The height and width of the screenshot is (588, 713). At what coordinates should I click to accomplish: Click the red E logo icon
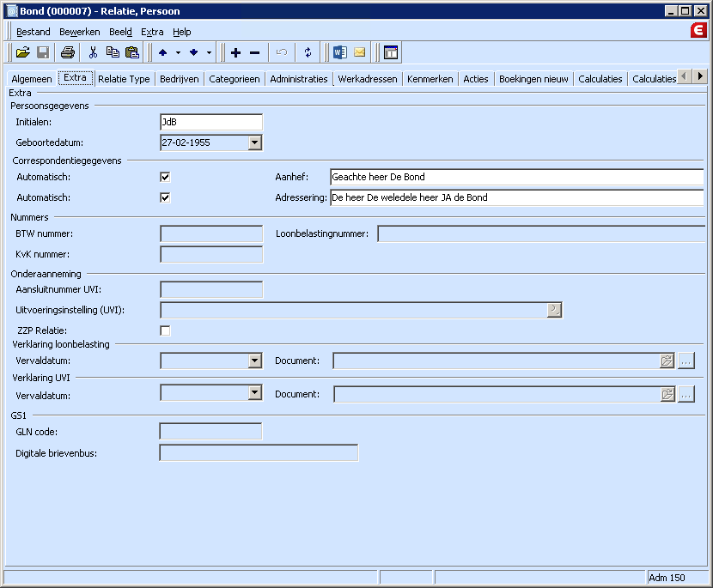tap(698, 30)
